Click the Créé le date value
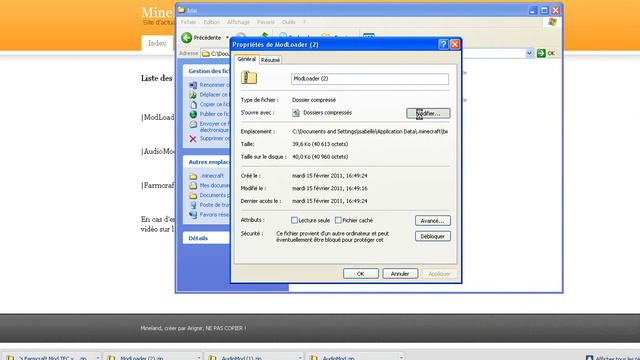The image size is (640, 360). (329, 176)
